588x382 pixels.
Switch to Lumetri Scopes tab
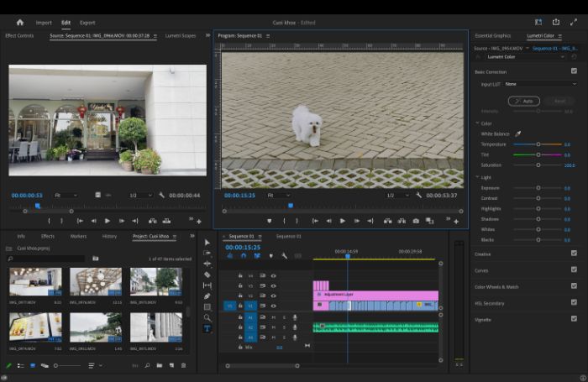[x=181, y=35]
